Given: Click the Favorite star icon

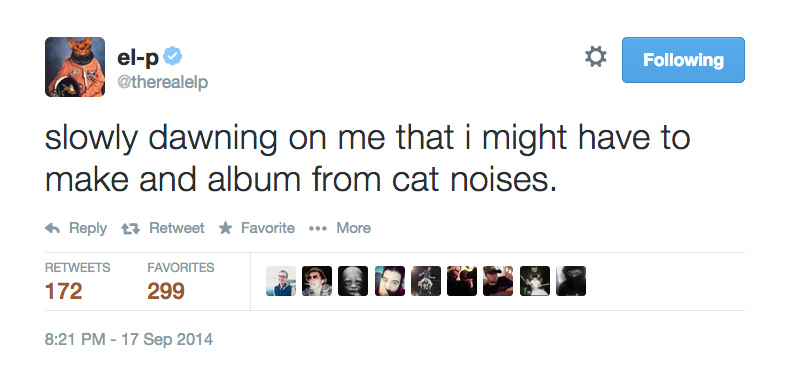Looking at the screenshot, I should click(x=225, y=228).
